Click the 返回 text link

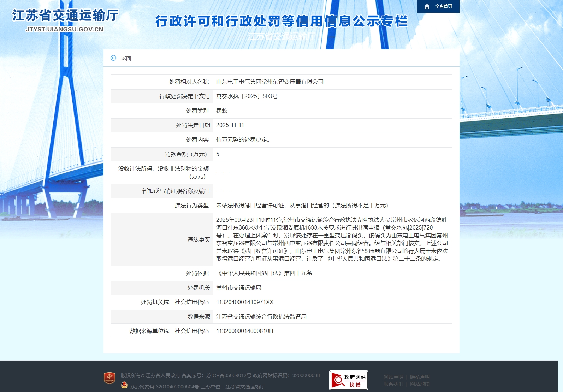point(126,58)
